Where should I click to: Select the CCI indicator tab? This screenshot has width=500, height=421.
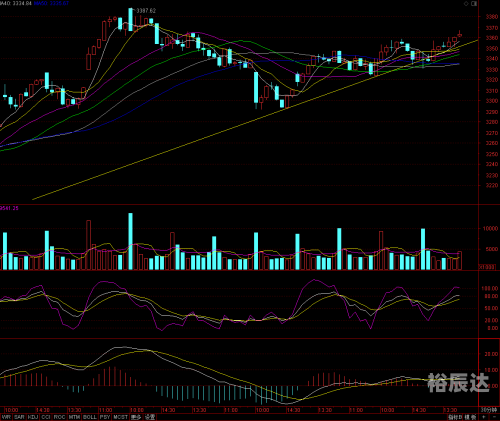tap(46, 417)
